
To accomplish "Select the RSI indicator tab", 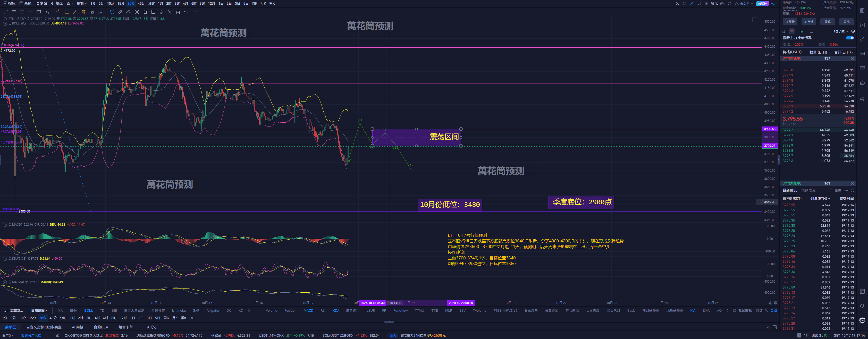I will 323,310.
